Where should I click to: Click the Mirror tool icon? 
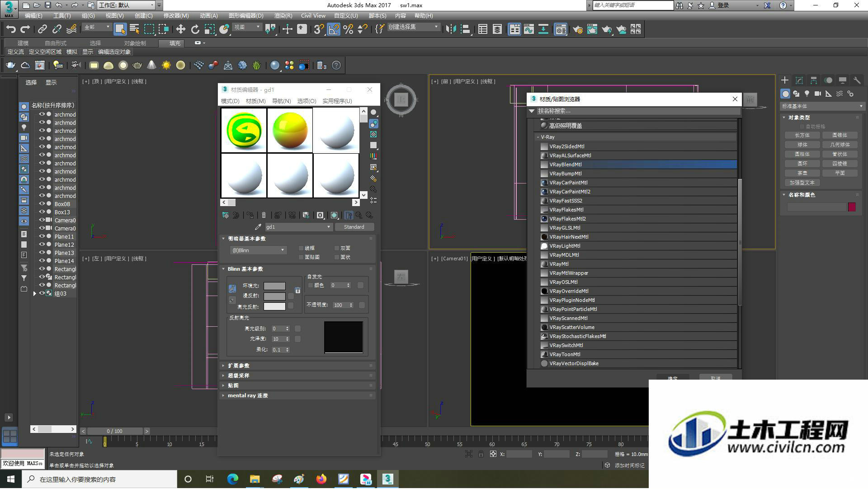[451, 29]
